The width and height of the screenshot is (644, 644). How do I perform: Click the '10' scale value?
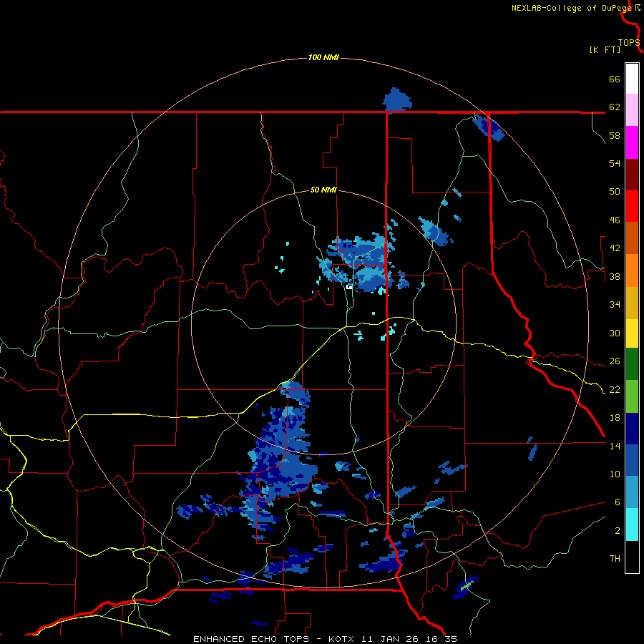[615, 474]
